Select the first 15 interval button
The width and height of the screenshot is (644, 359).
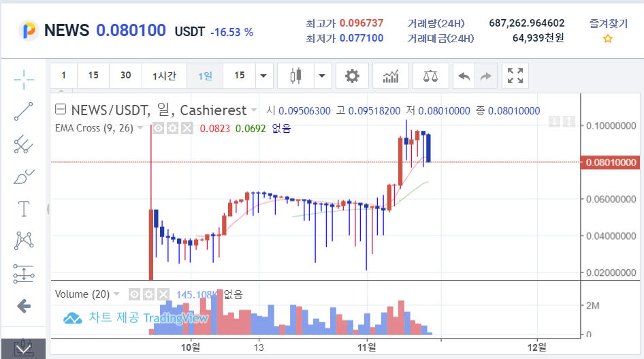[93, 76]
